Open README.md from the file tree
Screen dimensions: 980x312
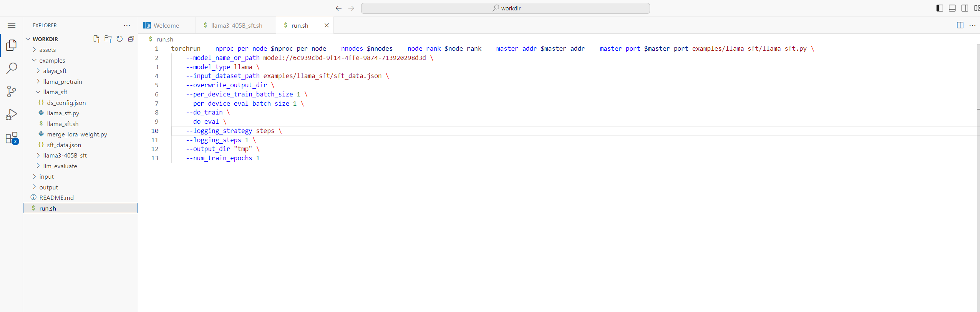point(56,198)
